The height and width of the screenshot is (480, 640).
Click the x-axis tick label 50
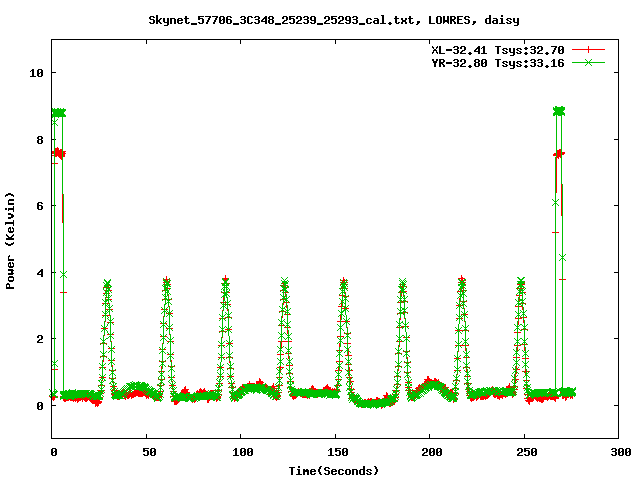tap(146, 453)
